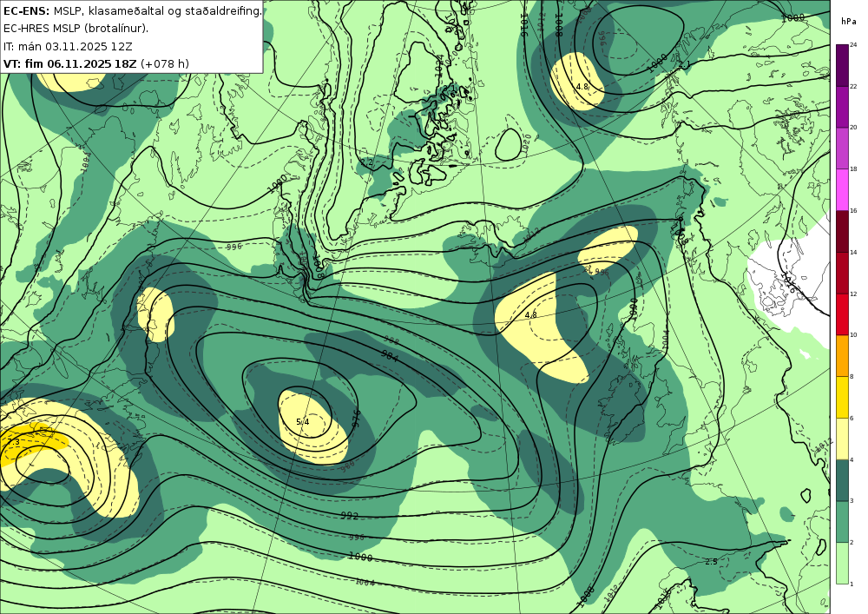Screen dimensions: 868x614
Task: Pick the purple 20–22 hPa legend swatch
Action: click(842, 106)
